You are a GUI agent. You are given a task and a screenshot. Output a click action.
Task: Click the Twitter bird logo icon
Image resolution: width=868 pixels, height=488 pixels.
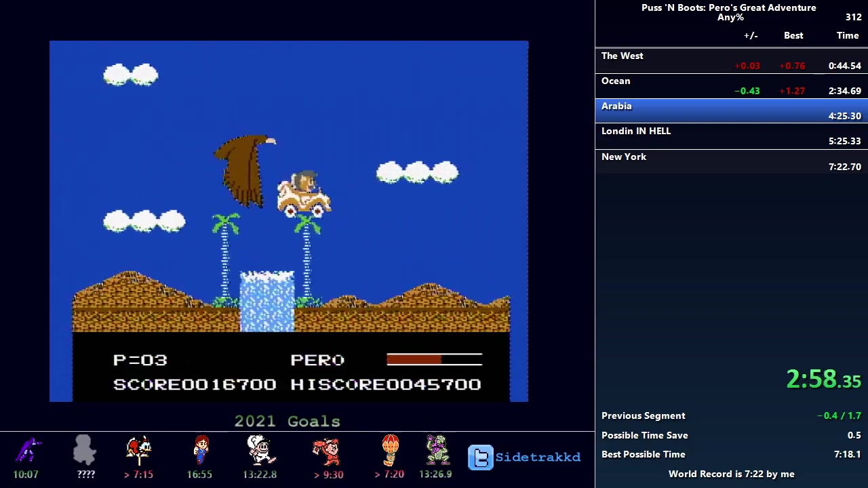(481, 457)
